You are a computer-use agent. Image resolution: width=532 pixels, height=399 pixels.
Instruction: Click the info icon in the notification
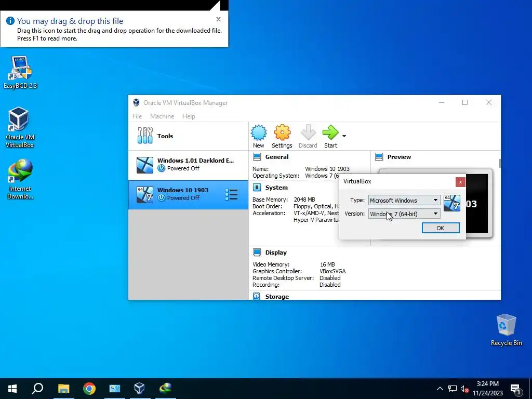[10, 21]
